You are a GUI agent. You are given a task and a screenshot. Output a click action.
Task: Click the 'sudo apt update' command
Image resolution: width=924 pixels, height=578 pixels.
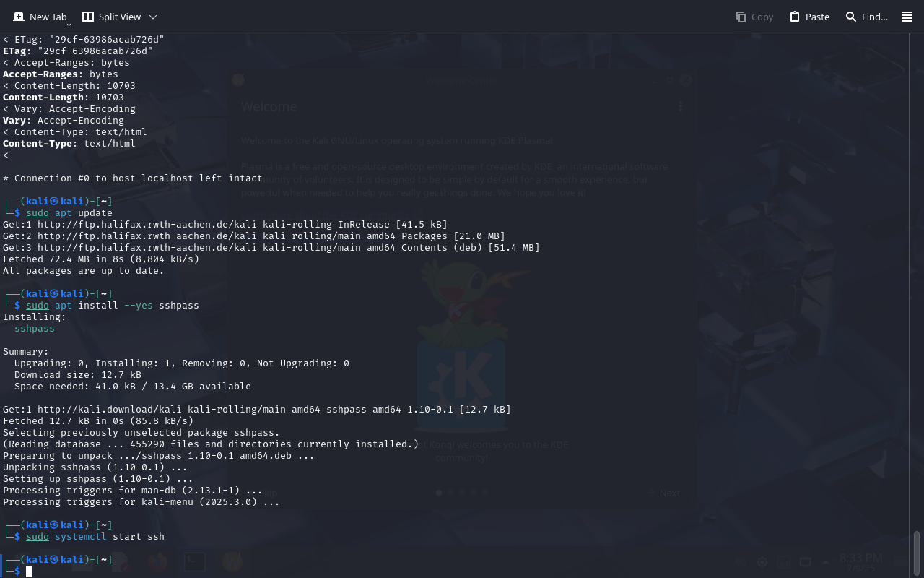69,213
